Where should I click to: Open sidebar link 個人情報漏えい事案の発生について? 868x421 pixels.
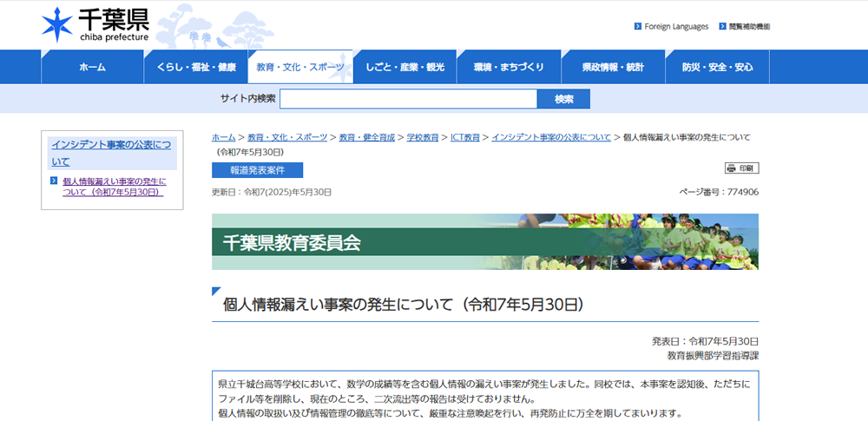[x=114, y=187]
